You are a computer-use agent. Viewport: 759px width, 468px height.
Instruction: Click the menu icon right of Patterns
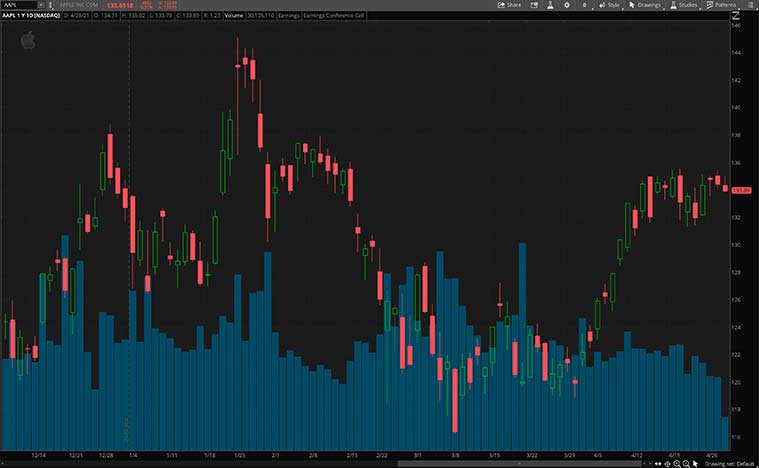point(751,5)
